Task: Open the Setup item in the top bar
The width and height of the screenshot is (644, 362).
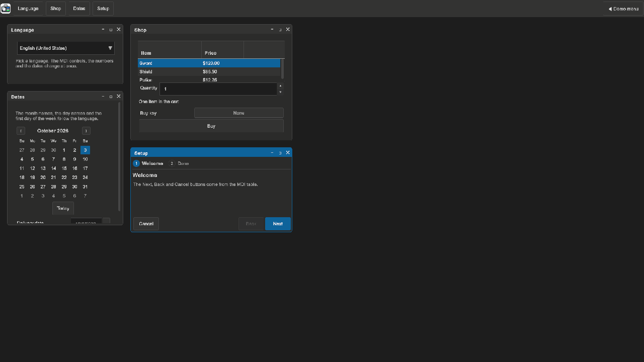Action: 103,9
